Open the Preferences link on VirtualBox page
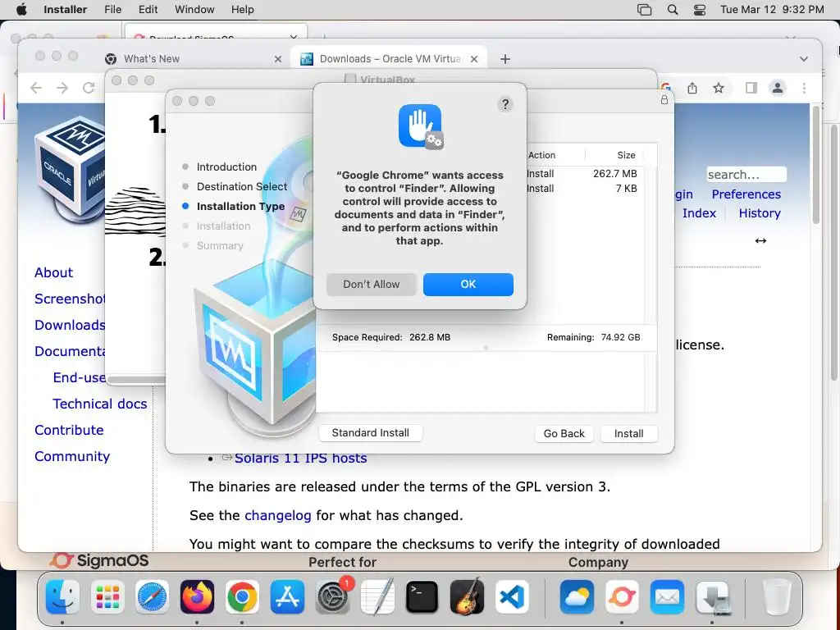The image size is (840, 630). click(746, 194)
